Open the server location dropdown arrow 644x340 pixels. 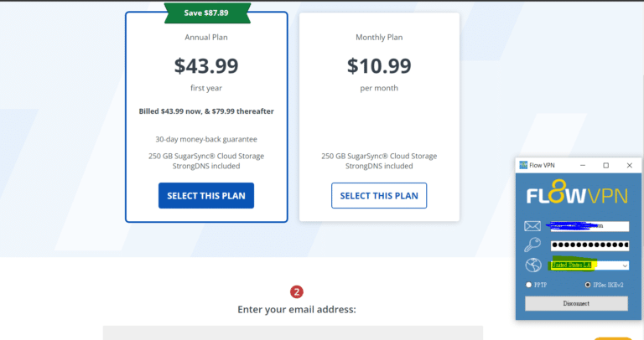(x=623, y=265)
